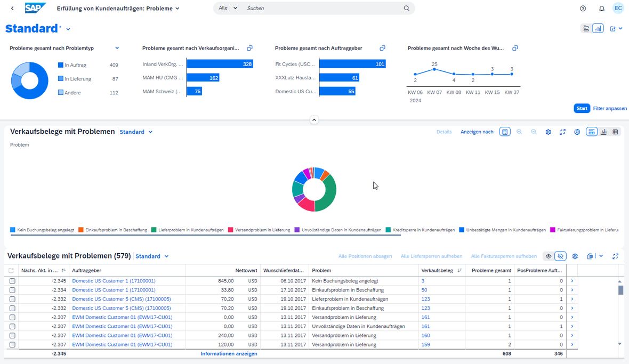Switch to visual filter chart view icon
Image resolution: width=629 pixels, height=364 pixels.
click(598, 28)
